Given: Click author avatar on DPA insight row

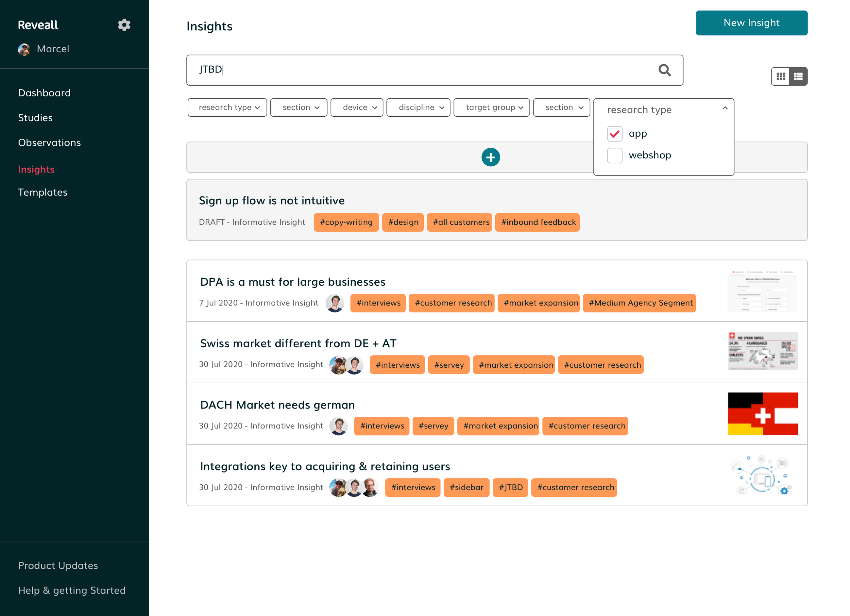Looking at the screenshot, I should click(x=335, y=303).
